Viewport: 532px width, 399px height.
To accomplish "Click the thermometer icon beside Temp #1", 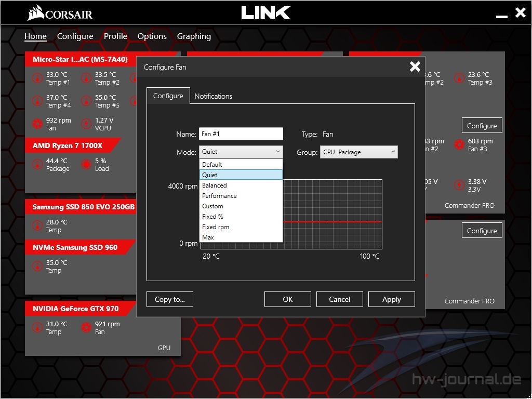I will coord(37,78).
